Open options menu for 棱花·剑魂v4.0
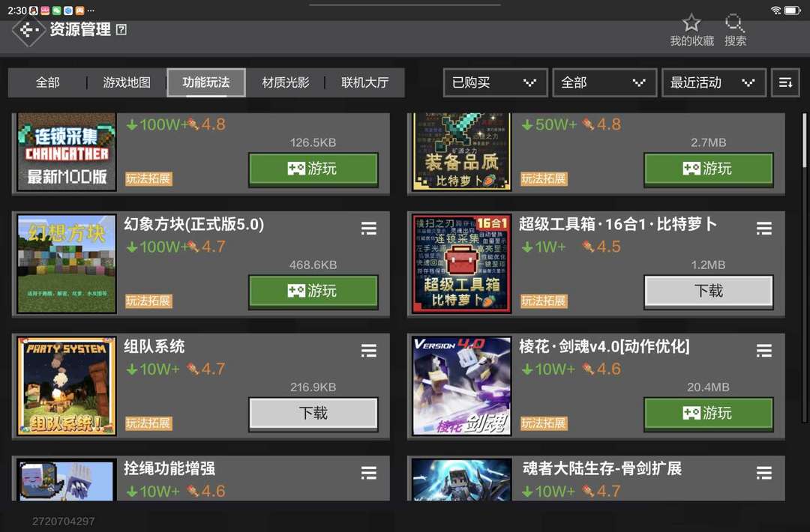The image size is (810, 532). pos(764,351)
